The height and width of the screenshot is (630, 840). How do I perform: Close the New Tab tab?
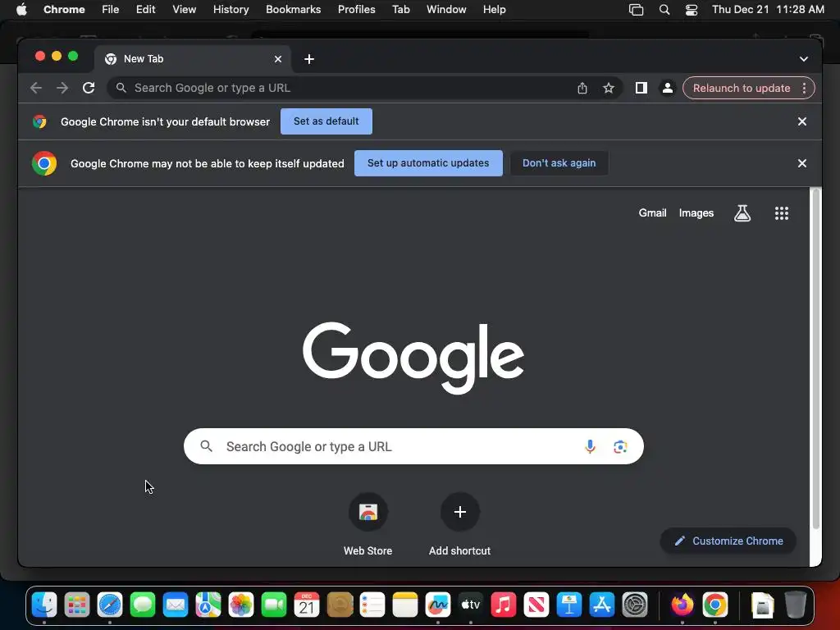point(278,59)
